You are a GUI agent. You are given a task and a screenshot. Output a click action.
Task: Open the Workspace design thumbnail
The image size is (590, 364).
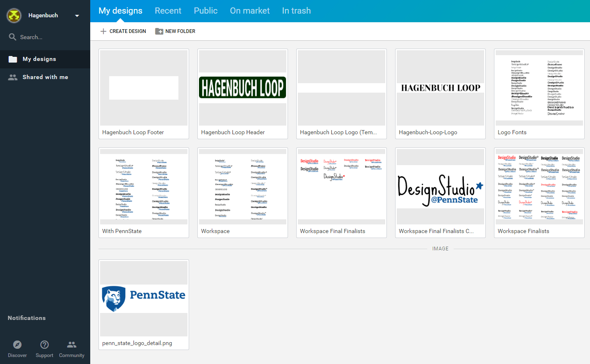click(243, 187)
